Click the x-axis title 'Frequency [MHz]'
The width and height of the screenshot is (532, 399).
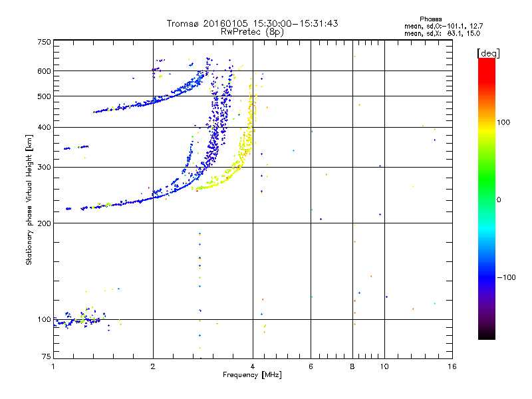252,375
